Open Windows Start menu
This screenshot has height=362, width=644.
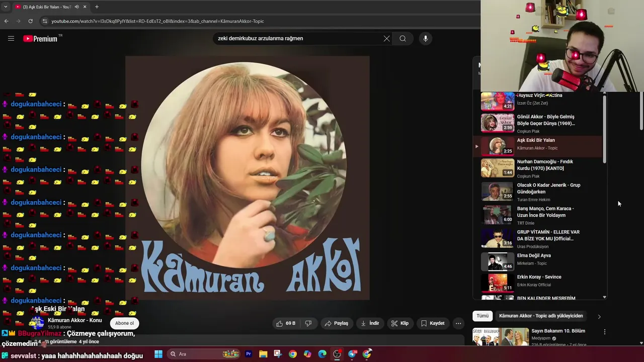pyautogui.click(x=158, y=354)
